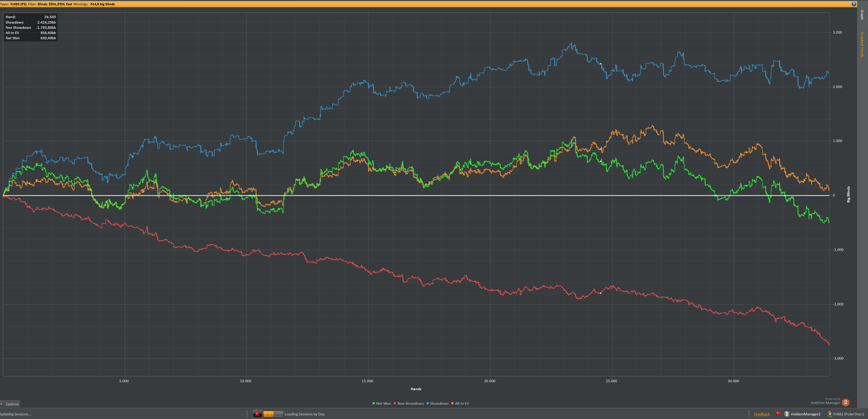
Task: Switch to the Graph side tab
Action: (862, 15)
